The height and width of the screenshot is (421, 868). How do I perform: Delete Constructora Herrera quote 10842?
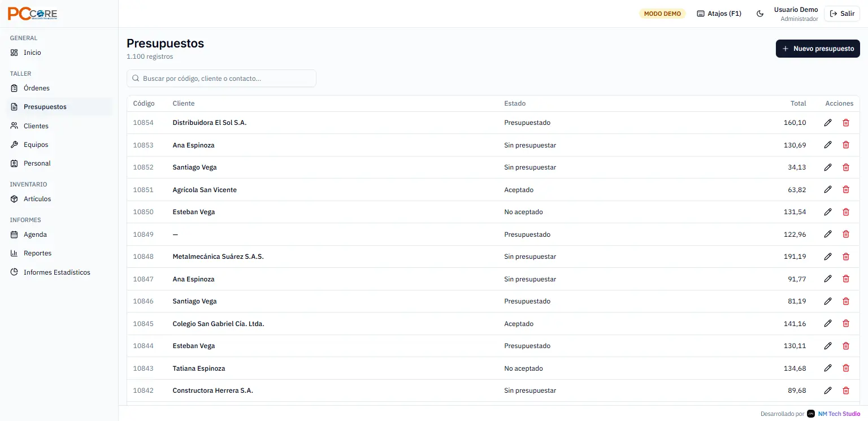point(846,390)
